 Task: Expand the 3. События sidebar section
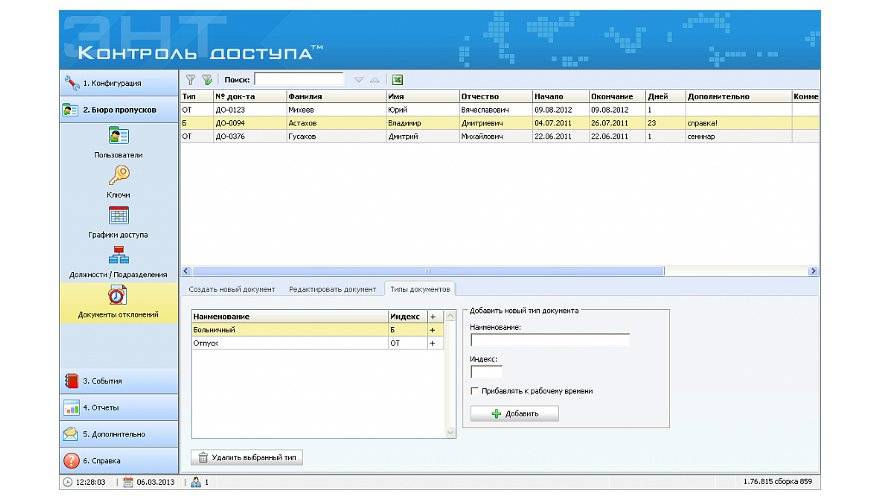pyautogui.click(x=118, y=381)
